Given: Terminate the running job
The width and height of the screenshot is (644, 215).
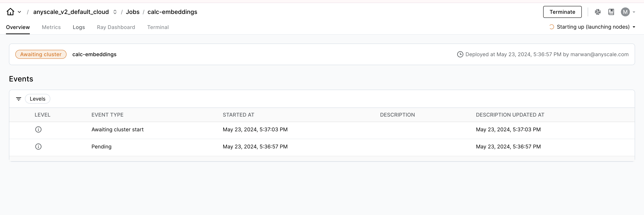Looking at the screenshot, I should pyautogui.click(x=562, y=12).
